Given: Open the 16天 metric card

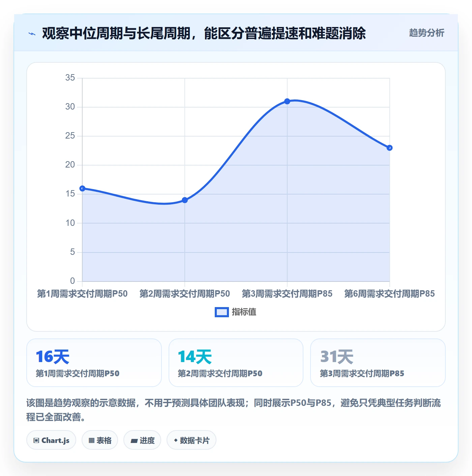Looking at the screenshot, I should tap(94, 363).
